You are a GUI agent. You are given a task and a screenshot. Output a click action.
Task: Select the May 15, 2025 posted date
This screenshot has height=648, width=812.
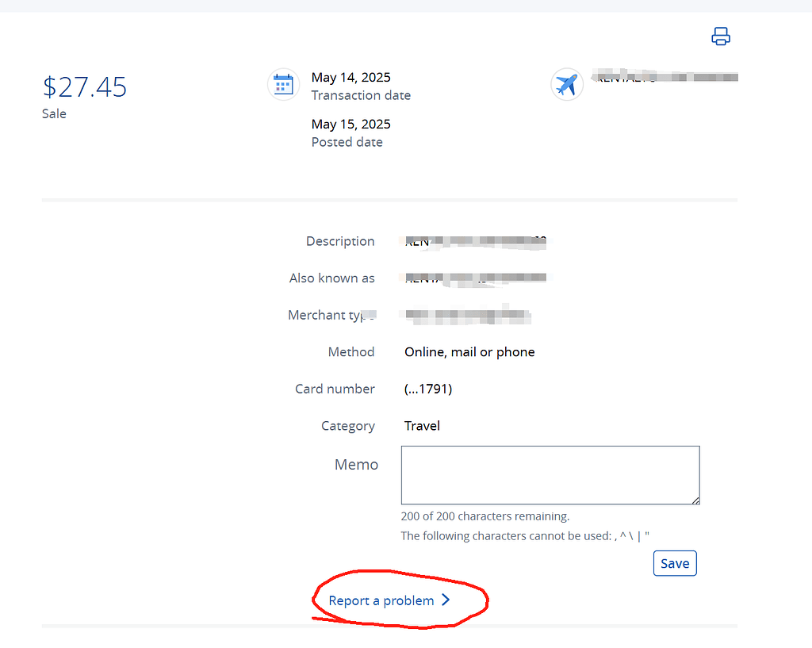click(350, 124)
